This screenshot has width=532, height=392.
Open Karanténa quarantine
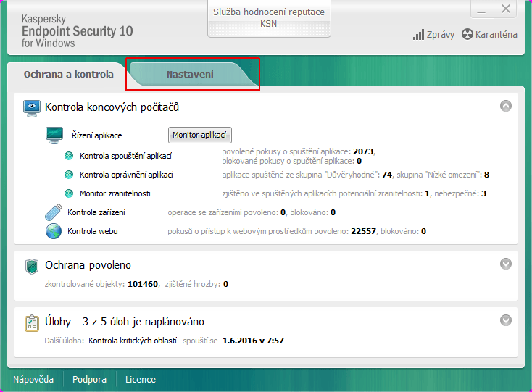[489, 35]
